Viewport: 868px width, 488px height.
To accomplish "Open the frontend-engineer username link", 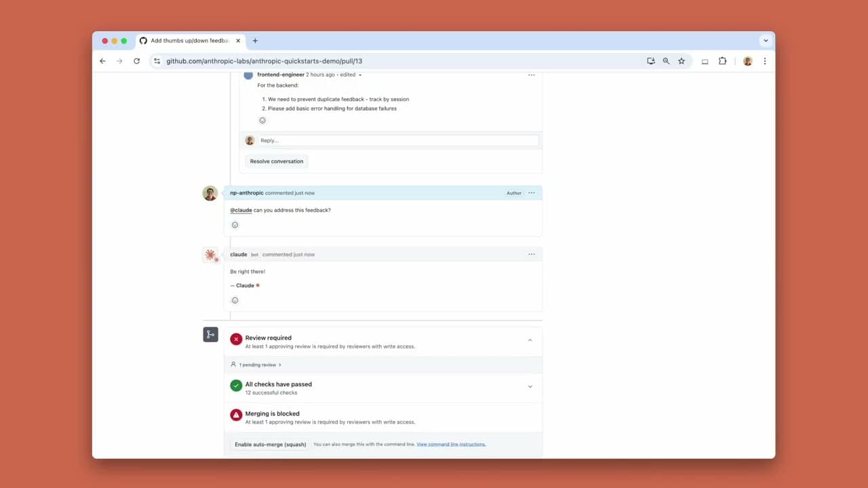I will 281,75.
